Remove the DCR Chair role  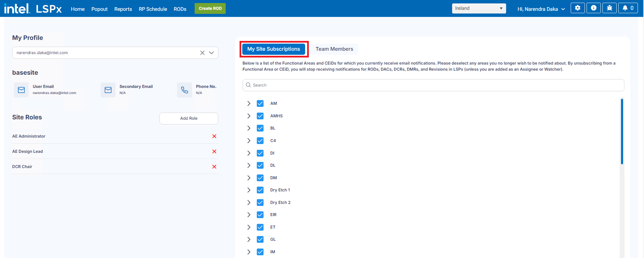click(214, 167)
